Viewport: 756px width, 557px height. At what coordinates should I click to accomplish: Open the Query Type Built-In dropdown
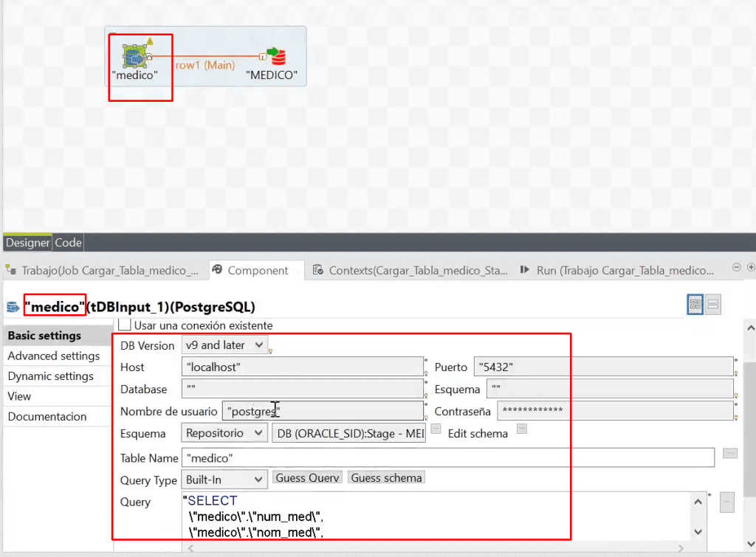pyautogui.click(x=224, y=480)
